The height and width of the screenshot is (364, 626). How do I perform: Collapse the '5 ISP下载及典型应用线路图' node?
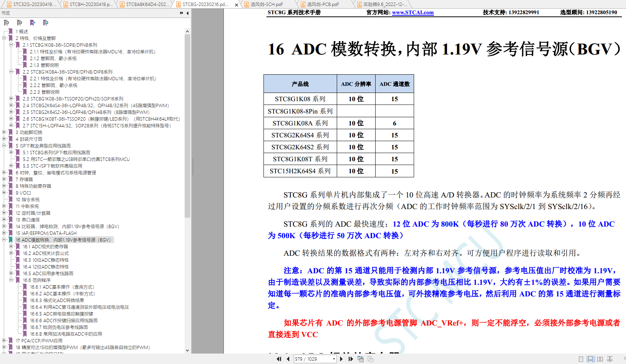pyautogui.click(x=4, y=146)
